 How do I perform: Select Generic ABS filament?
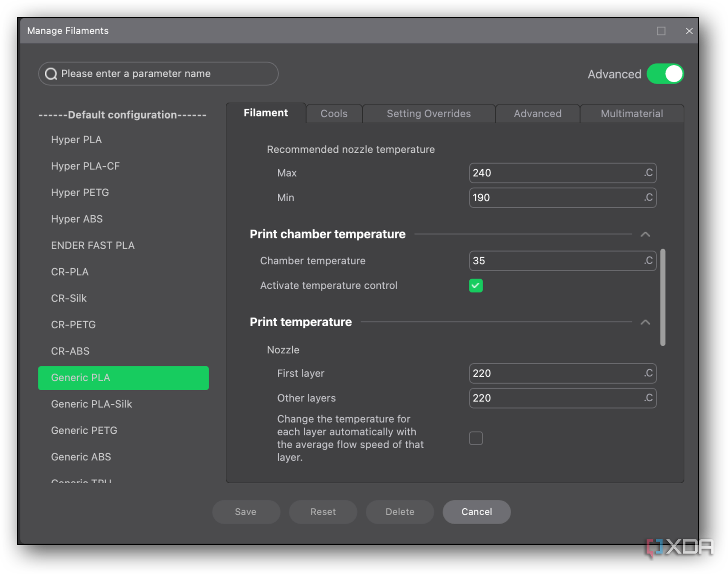tap(123, 457)
